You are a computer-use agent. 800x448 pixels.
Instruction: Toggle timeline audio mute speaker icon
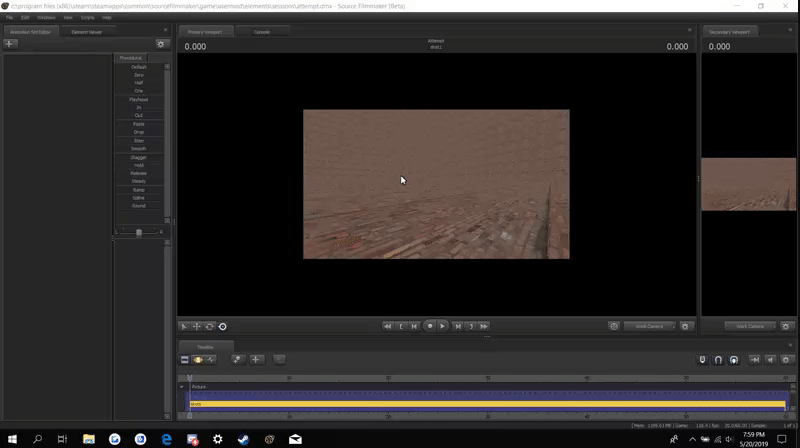tap(770, 360)
